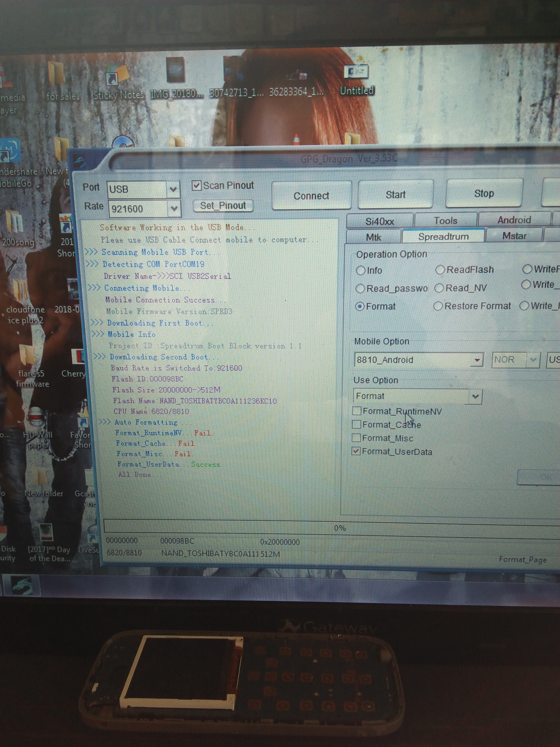The height and width of the screenshot is (747, 560).
Task: Click the 'Format_Page' status label
Action: [523, 559]
